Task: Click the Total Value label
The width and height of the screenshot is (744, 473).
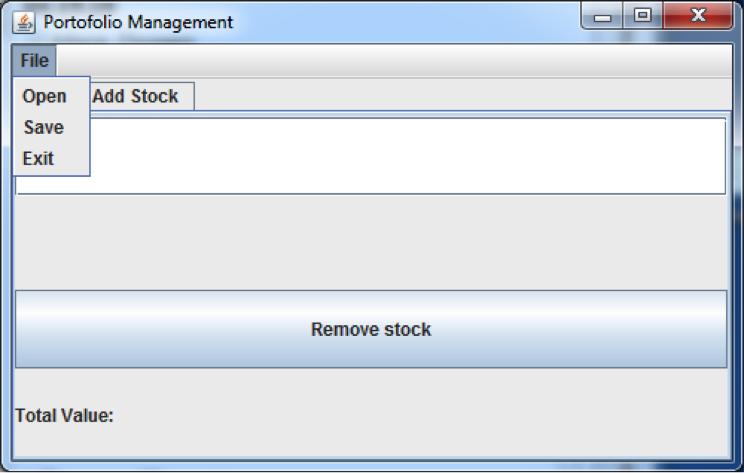Action: click(65, 415)
